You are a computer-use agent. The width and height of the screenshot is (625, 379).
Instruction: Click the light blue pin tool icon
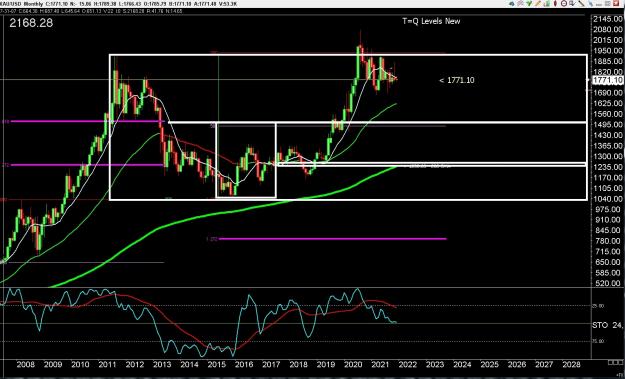pos(591,4)
